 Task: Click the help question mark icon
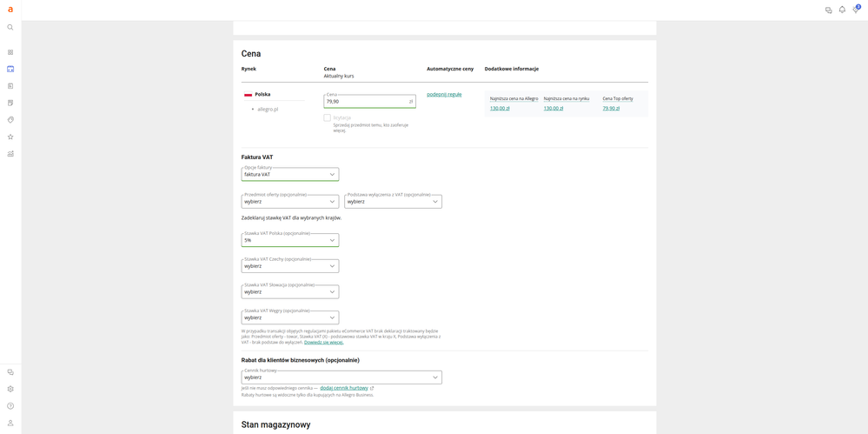click(x=10, y=406)
